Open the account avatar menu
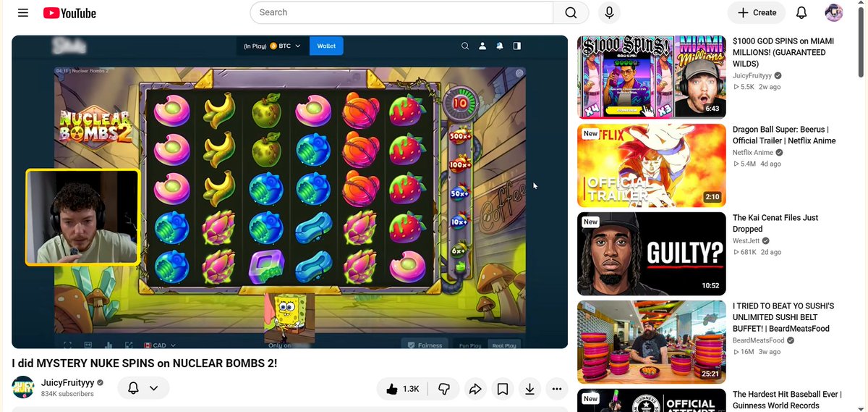The height and width of the screenshot is (412, 868). [x=834, y=12]
